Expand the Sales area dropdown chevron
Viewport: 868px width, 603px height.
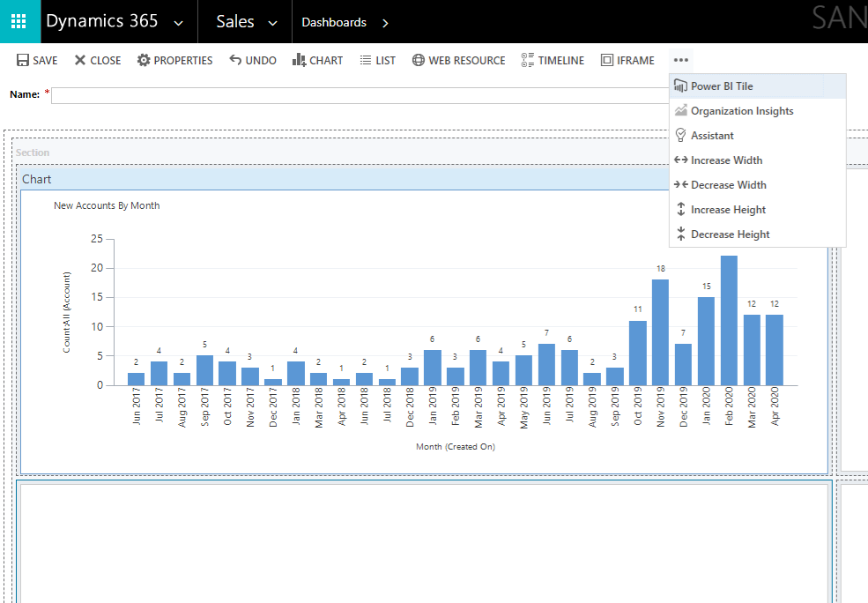click(x=272, y=23)
